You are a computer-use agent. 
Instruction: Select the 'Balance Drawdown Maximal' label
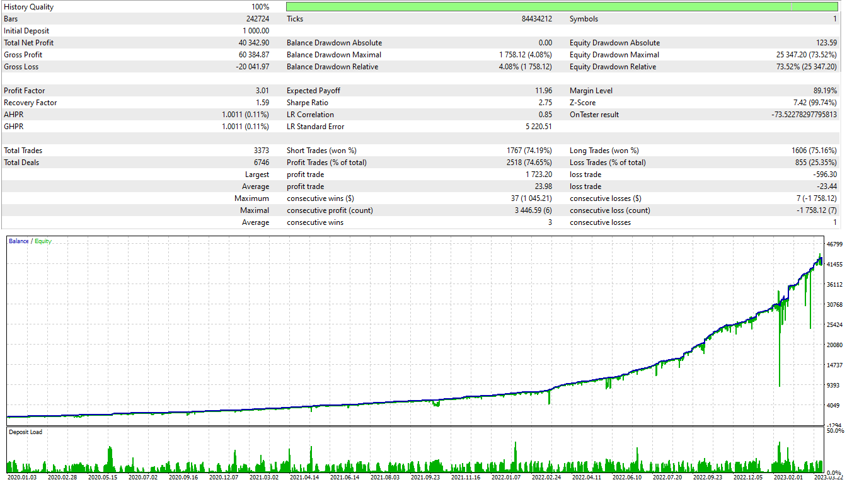click(334, 55)
